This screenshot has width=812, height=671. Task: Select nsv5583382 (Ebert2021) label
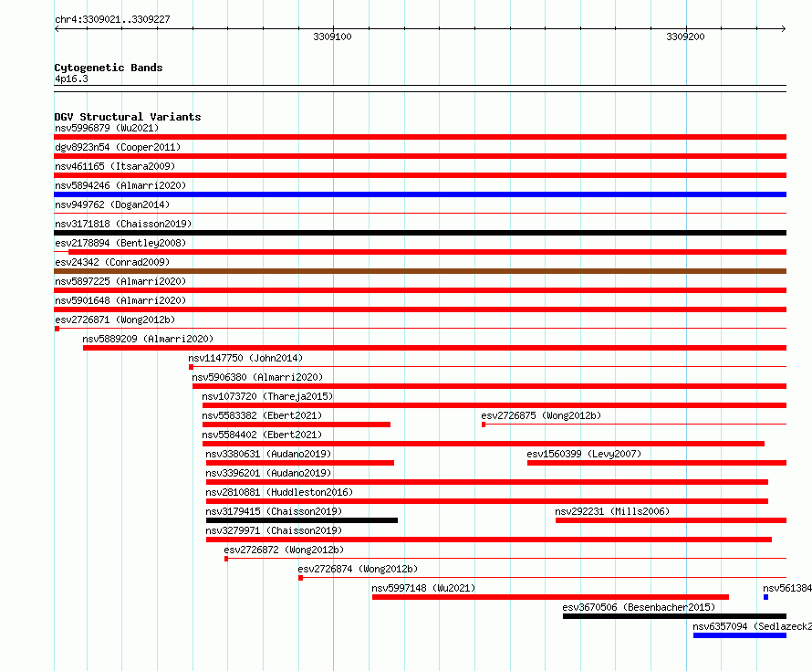tap(262, 415)
